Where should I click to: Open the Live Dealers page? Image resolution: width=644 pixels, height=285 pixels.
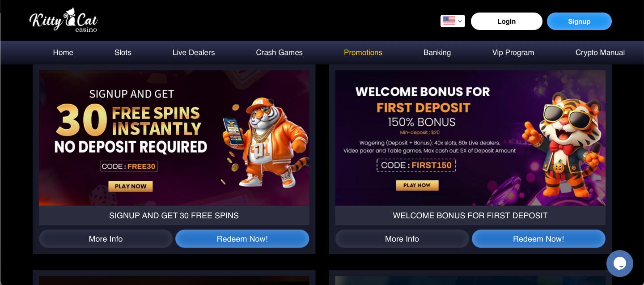(x=194, y=52)
